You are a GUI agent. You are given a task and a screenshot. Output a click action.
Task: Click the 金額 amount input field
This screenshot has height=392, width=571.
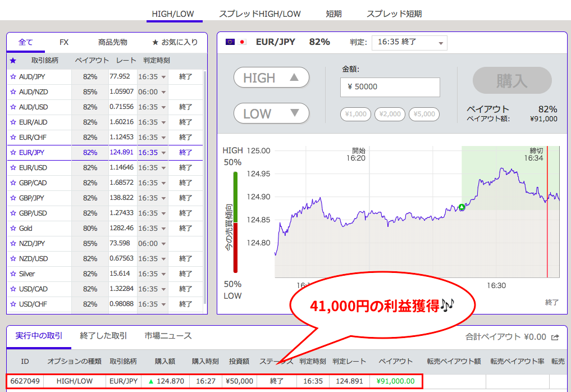click(390, 87)
